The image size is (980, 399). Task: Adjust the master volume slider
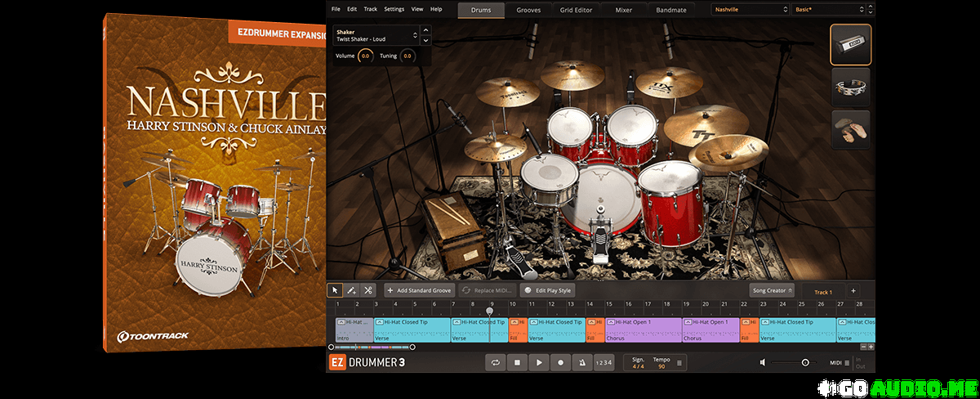[804, 362]
